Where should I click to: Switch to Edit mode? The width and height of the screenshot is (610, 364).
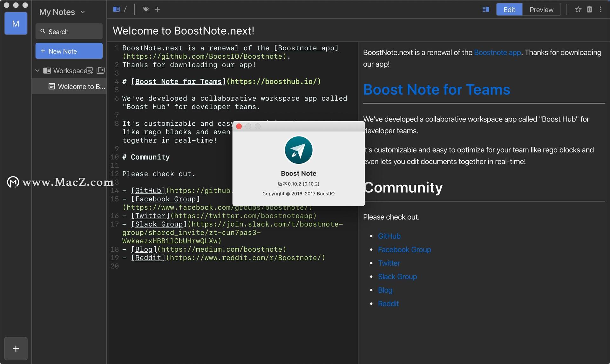[509, 10]
